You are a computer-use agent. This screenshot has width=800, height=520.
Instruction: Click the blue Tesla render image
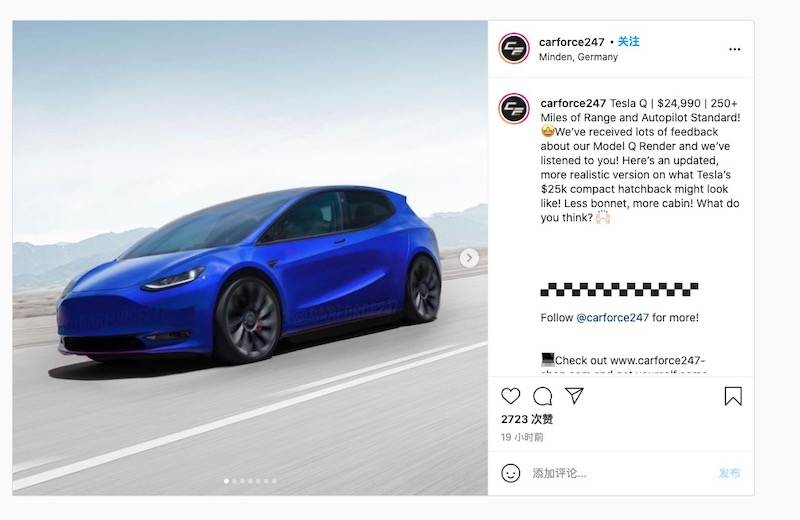250,258
